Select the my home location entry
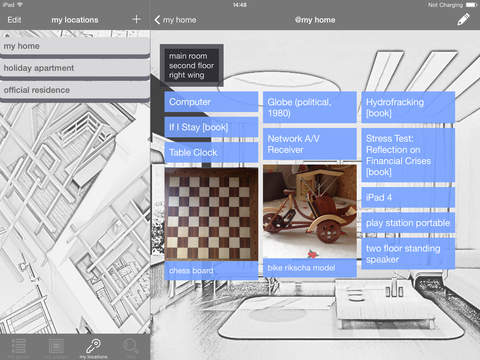Viewport: 480px width, 360px height. [x=75, y=46]
